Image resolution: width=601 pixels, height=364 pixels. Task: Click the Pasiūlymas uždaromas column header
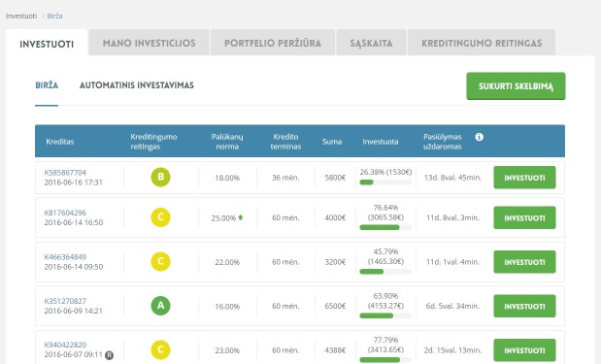(443, 142)
